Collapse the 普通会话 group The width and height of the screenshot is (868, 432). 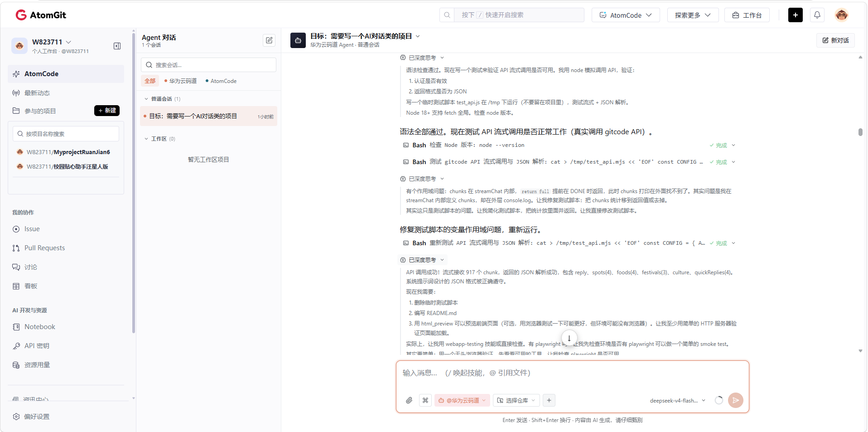(146, 99)
